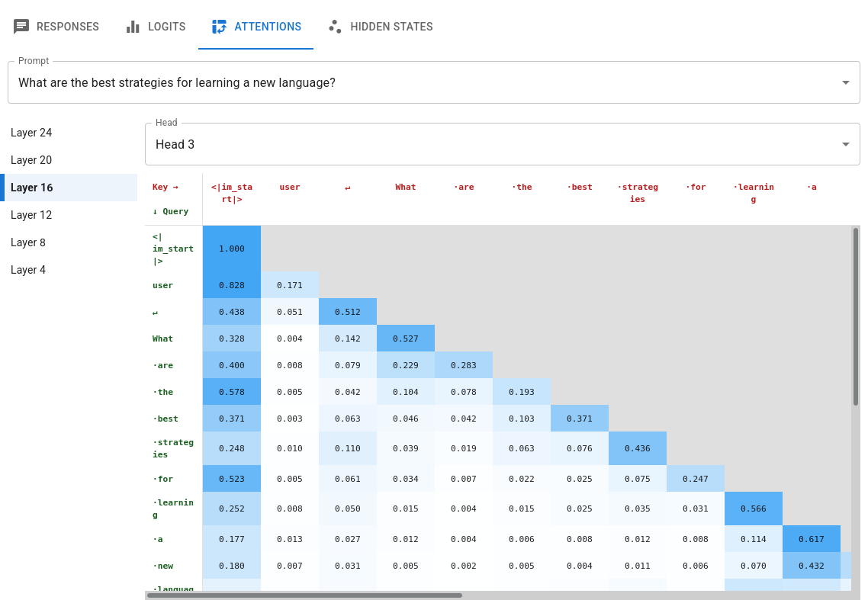Viewport: 868px width, 600px height.
Task: Pick Layer 4 in the sidebar
Action: pyautogui.click(x=69, y=270)
